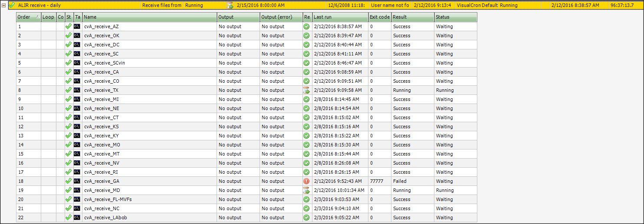Collapse the ALIR receive - daily job
Screen dimensions: 644x224
4,5
